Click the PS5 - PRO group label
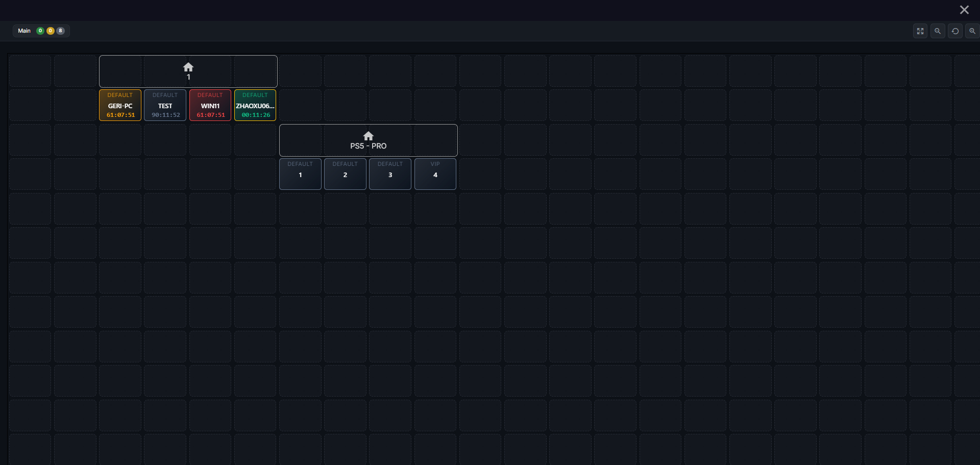 coord(368,146)
